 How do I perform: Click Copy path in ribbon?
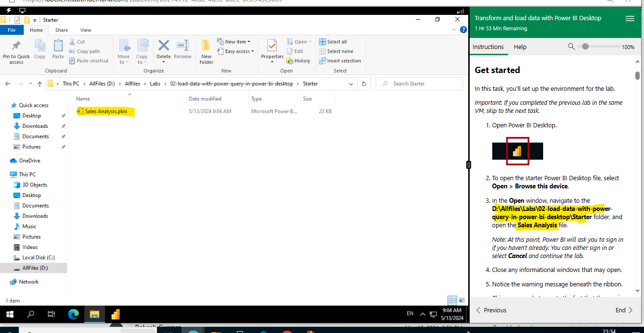(85, 51)
